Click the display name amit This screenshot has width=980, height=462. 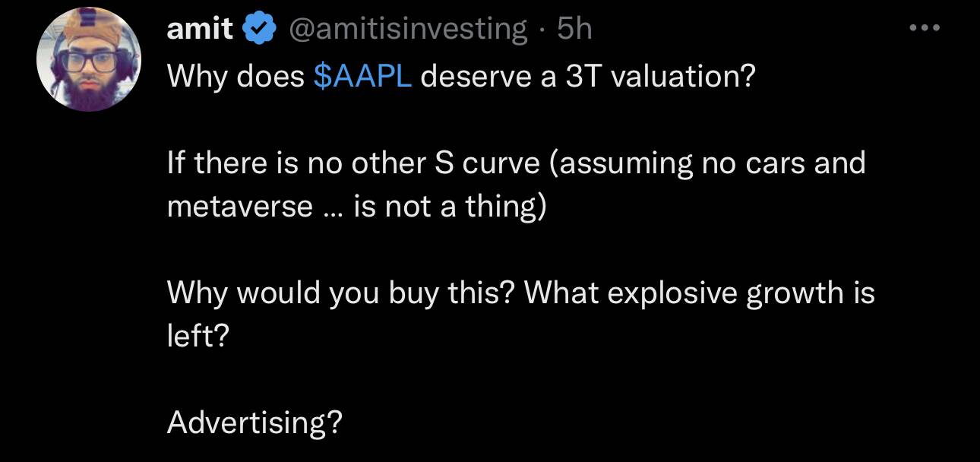pyautogui.click(x=200, y=30)
